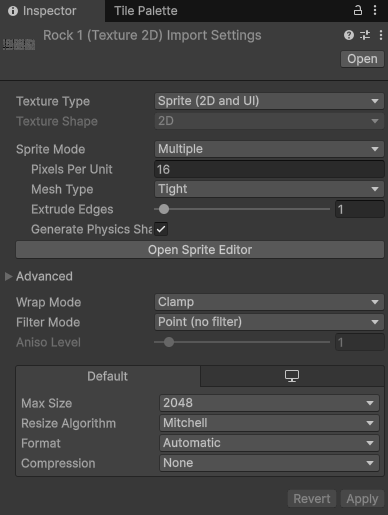Screen dimensions: 388x515
Task: Click the disabled Texture Shape dropdown
Action: click(269, 121)
